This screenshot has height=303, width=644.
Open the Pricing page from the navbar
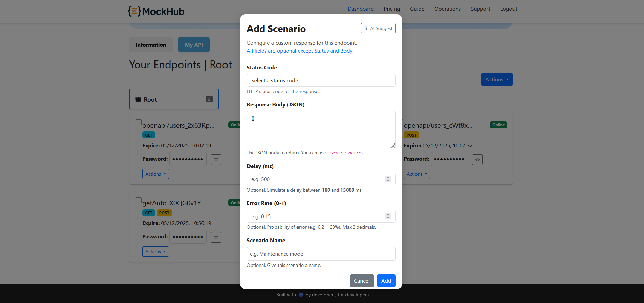pos(391,9)
